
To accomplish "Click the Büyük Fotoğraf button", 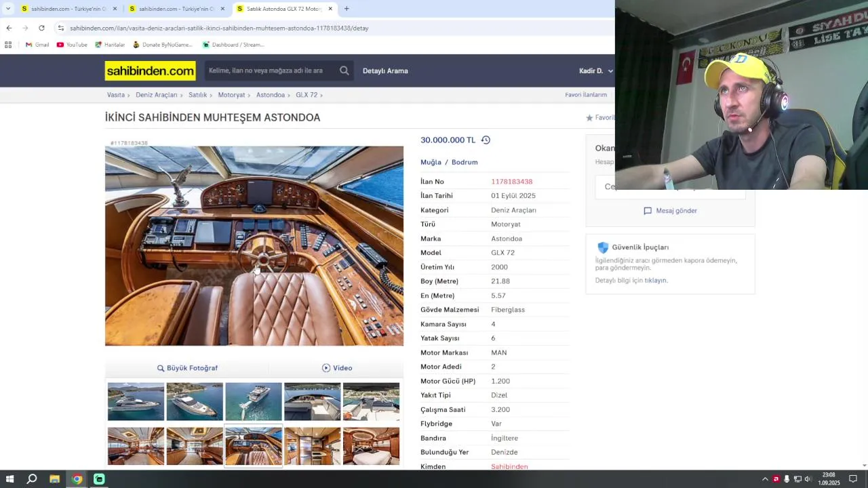I will point(187,368).
